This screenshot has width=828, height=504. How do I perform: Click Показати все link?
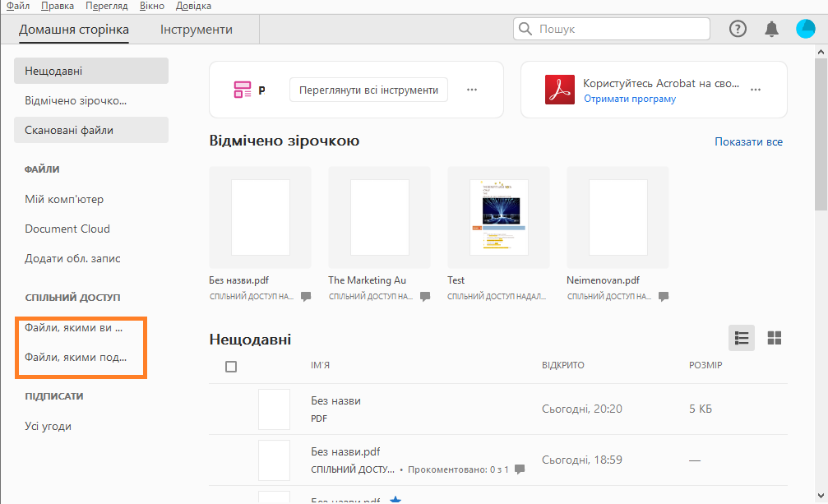pyautogui.click(x=748, y=141)
